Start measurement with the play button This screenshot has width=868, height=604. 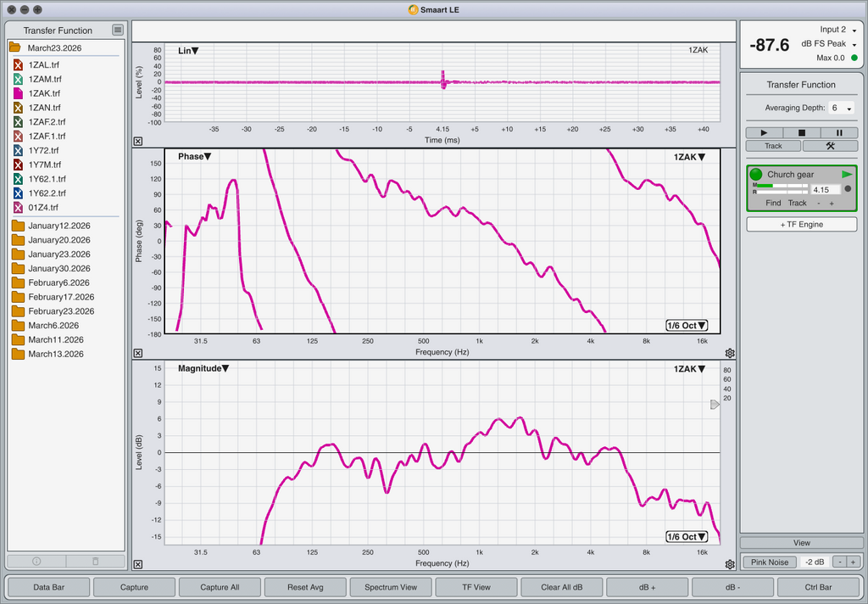pyautogui.click(x=765, y=133)
